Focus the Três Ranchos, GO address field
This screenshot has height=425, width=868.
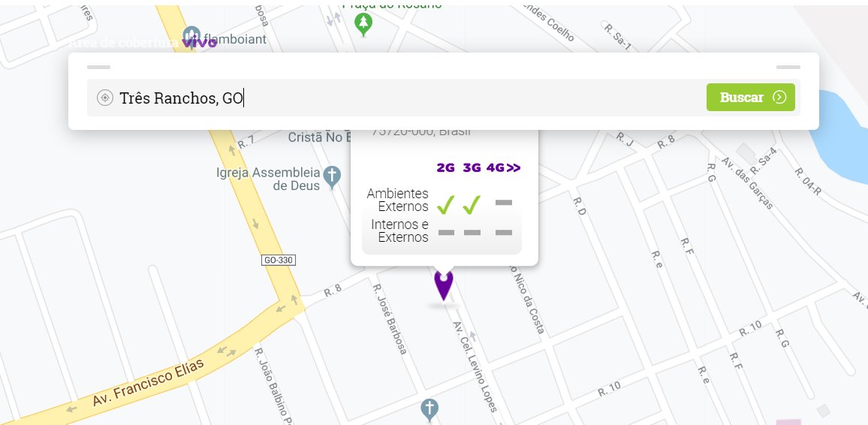pyautogui.click(x=405, y=98)
